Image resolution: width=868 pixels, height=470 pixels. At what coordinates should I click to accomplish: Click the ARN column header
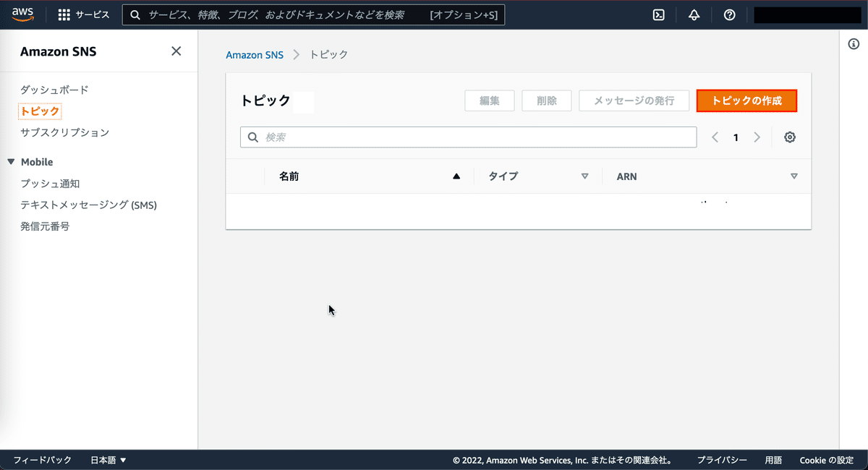pyautogui.click(x=626, y=176)
